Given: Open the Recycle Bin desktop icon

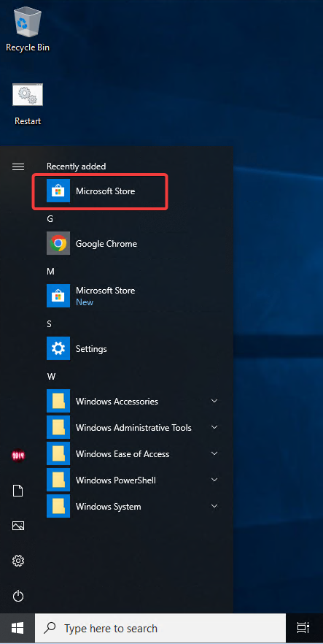Looking at the screenshot, I should pos(28,28).
